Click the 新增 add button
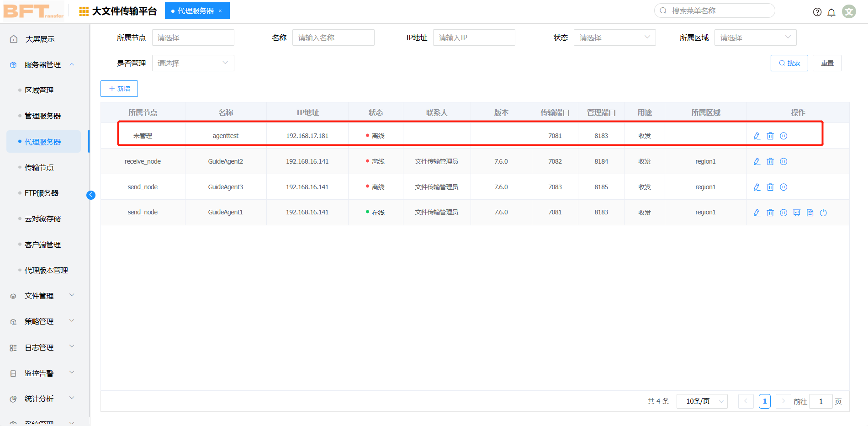Viewport: 868px width, 426px height. pyautogui.click(x=119, y=89)
